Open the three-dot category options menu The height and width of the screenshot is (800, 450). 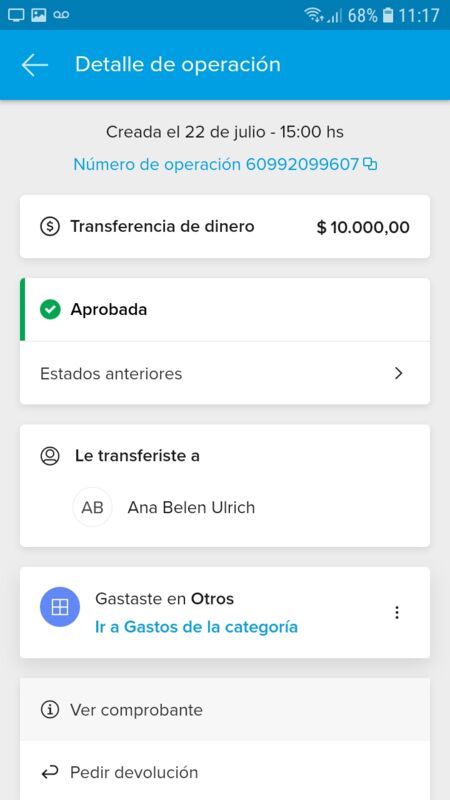pyautogui.click(x=397, y=612)
